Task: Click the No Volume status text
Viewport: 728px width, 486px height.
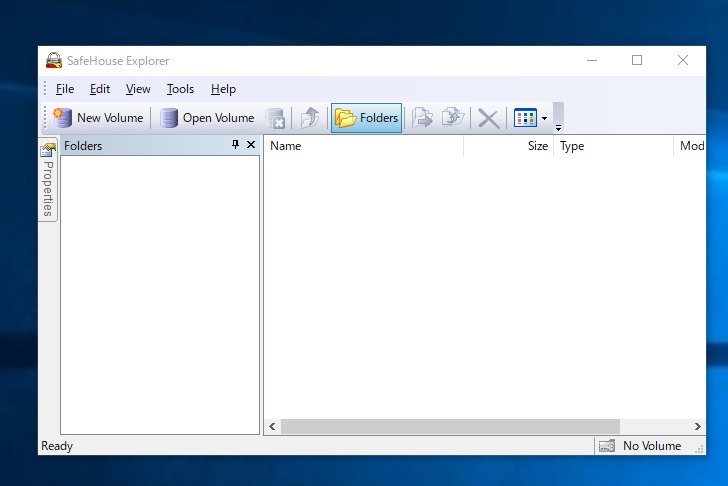Action: (x=652, y=446)
